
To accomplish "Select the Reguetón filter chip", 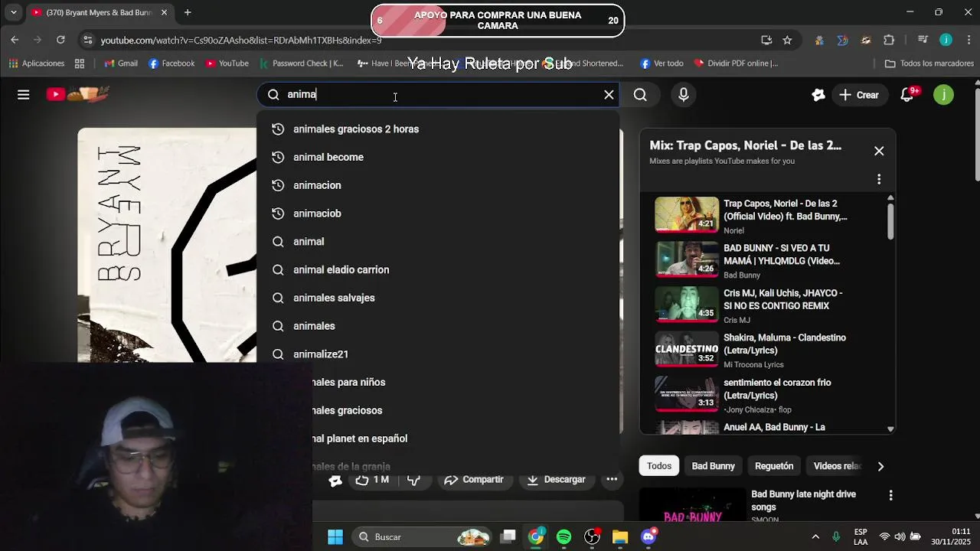I will [x=774, y=465].
